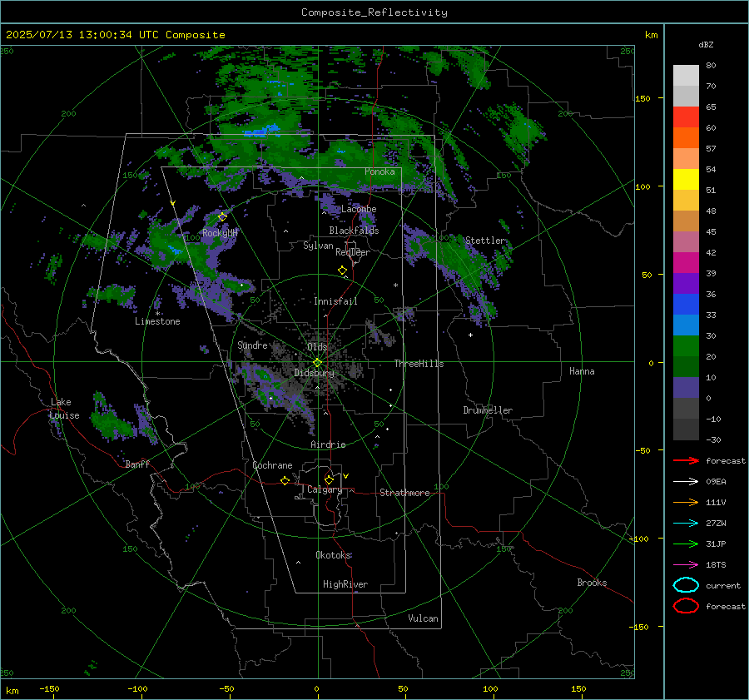Select the Innisfail label
The height and width of the screenshot is (700, 749).
[335, 301]
